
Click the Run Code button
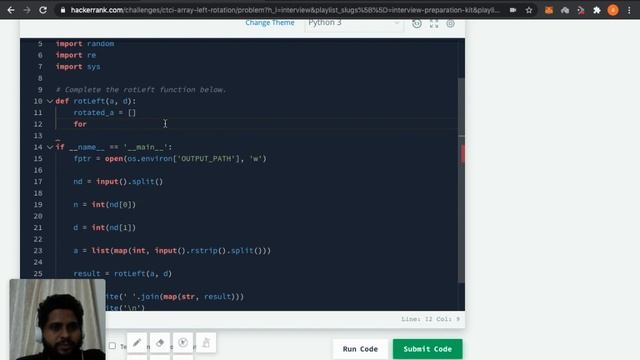(x=360, y=349)
